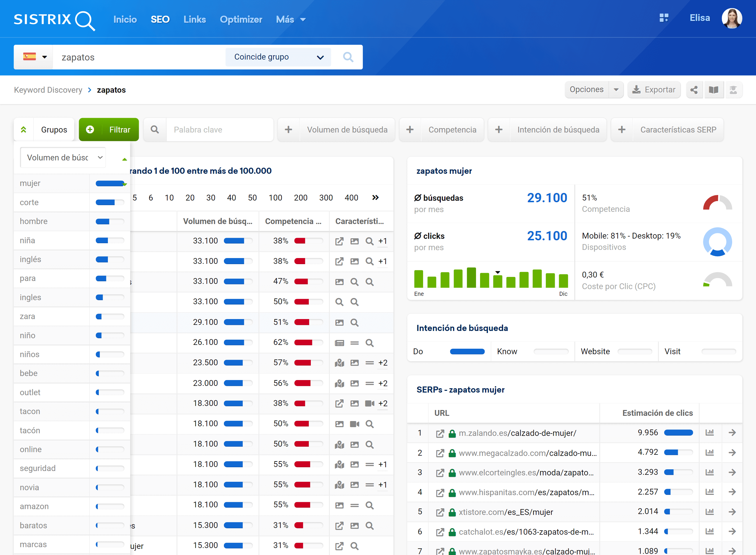Image resolution: width=756 pixels, height=555 pixels.
Task: Click arrow icon for xtistore.com row
Action: click(x=732, y=512)
